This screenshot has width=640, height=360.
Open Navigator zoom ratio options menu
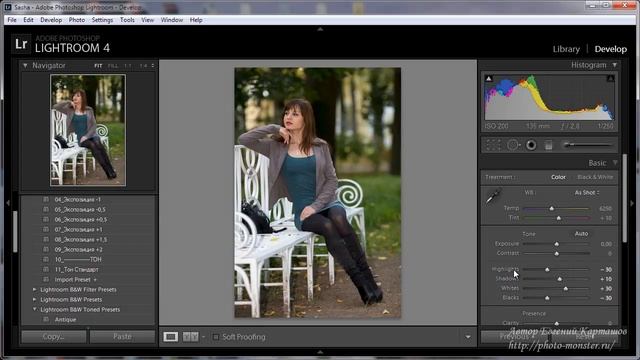(x=153, y=66)
